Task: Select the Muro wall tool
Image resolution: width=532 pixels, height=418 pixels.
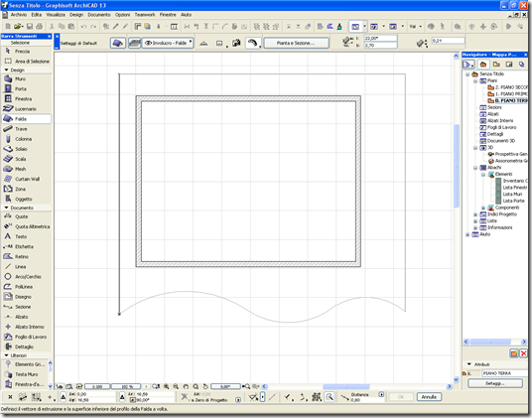Action: coord(26,78)
